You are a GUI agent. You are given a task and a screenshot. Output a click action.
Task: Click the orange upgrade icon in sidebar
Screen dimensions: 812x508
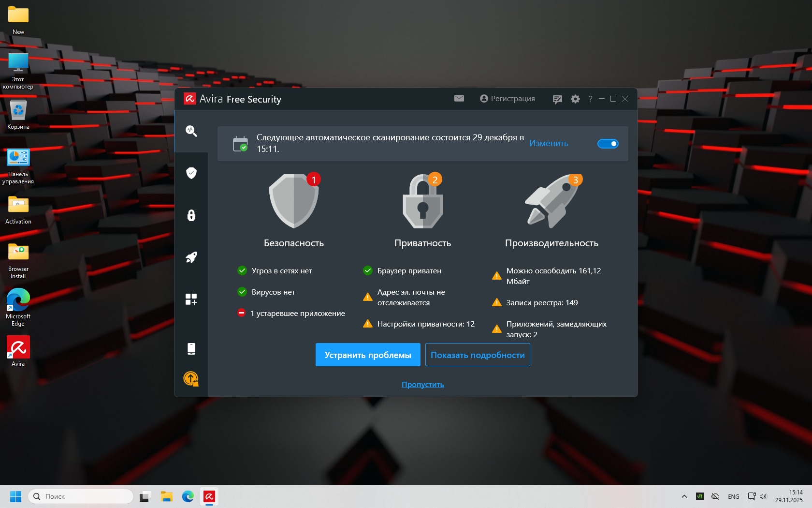click(191, 378)
